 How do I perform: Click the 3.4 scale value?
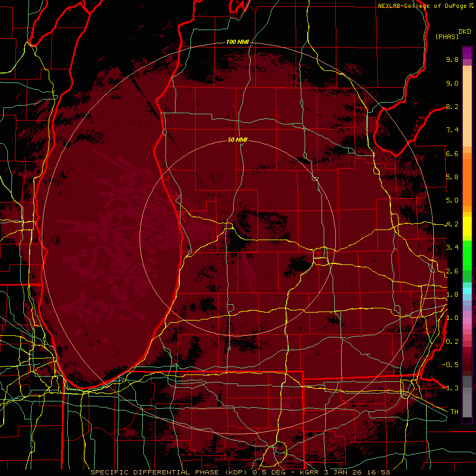[452, 248]
